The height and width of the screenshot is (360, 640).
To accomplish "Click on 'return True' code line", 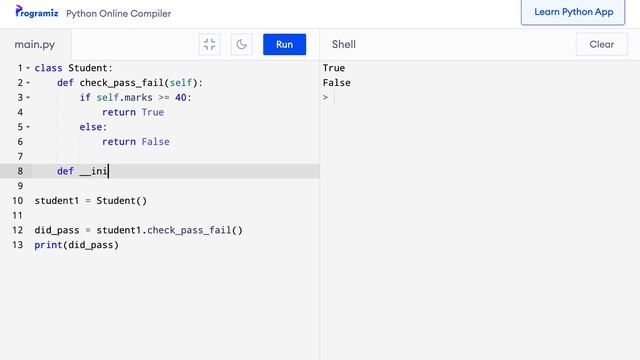I will click(x=133, y=112).
